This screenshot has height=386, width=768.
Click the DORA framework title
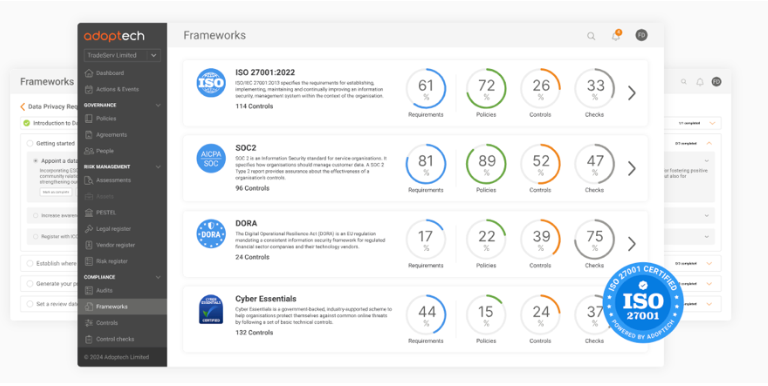(246, 223)
